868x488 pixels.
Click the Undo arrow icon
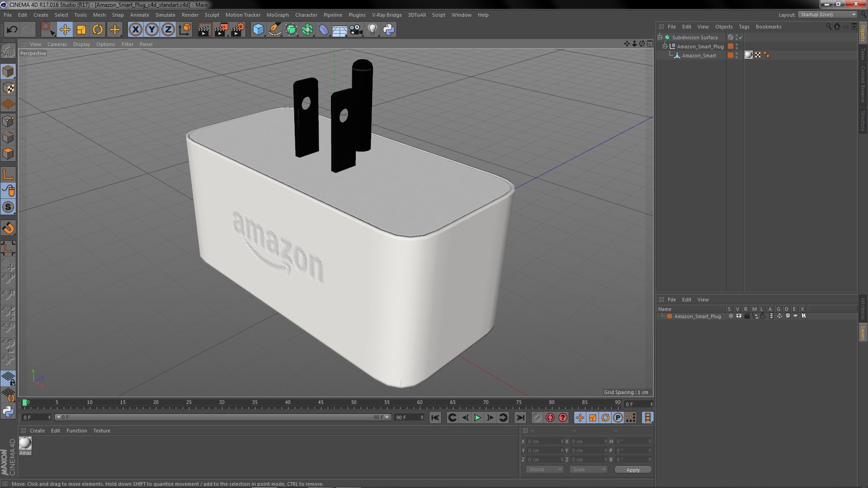(12, 30)
